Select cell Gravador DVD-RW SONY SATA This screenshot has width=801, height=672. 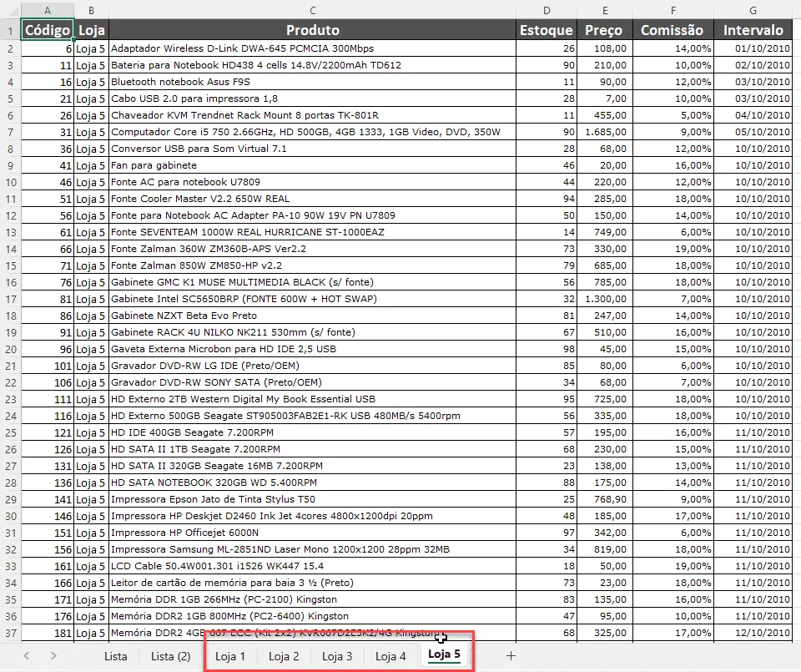tap(313, 382)
